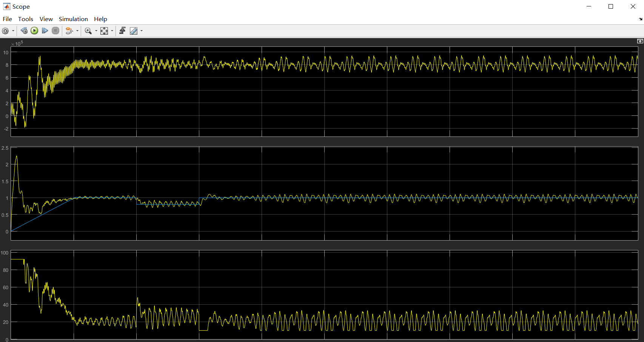Viewport: 644px width, 342px height.
Task: Expand the Highlight Simulink Block dropdown arrow
Action: [77, 31]
